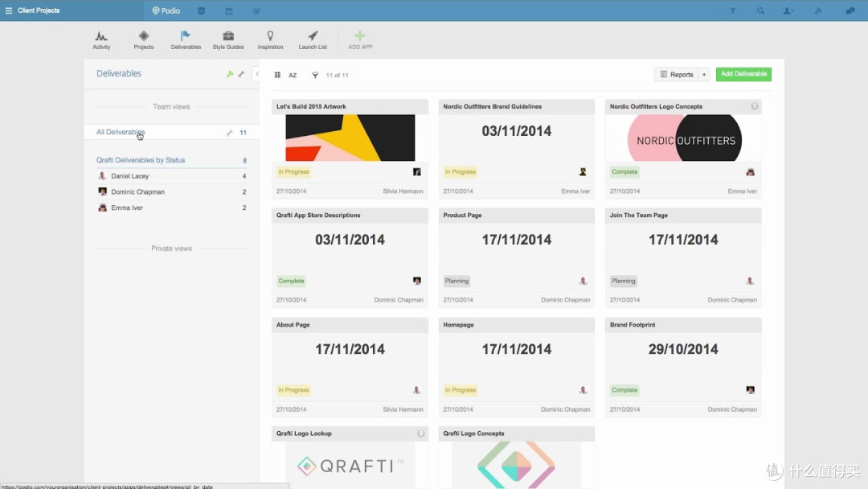Open the tasks checkmark icon in top bar
This screenshot has width=868, height=489.
click(256, 10)
